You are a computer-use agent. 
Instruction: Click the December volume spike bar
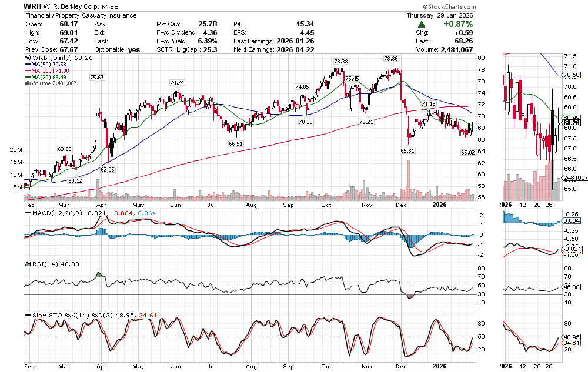point(407,180)
